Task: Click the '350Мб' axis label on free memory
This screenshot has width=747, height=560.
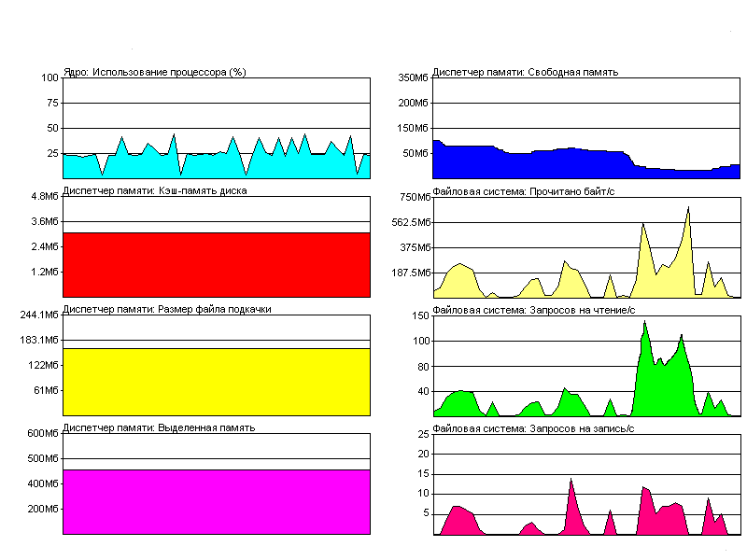Action: tap(413, 78)
